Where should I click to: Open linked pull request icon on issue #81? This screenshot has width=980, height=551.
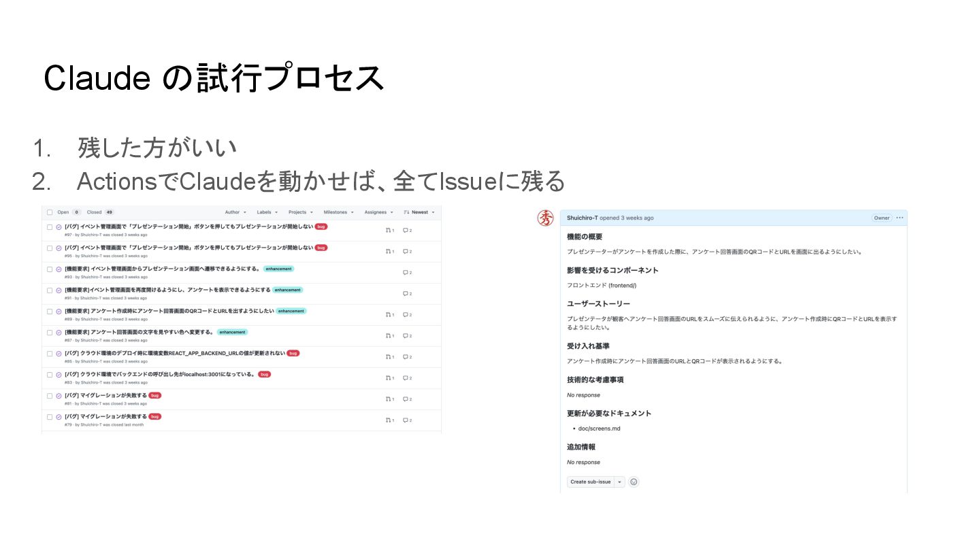click(389, 399)
